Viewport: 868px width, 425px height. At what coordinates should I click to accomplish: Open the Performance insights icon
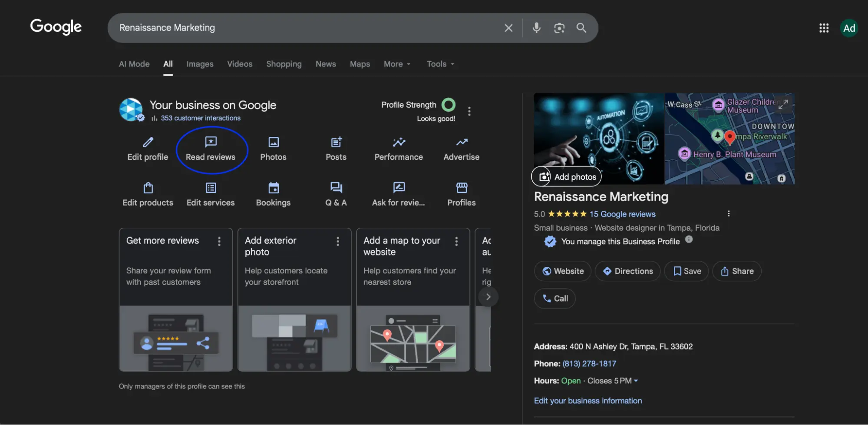398,142
